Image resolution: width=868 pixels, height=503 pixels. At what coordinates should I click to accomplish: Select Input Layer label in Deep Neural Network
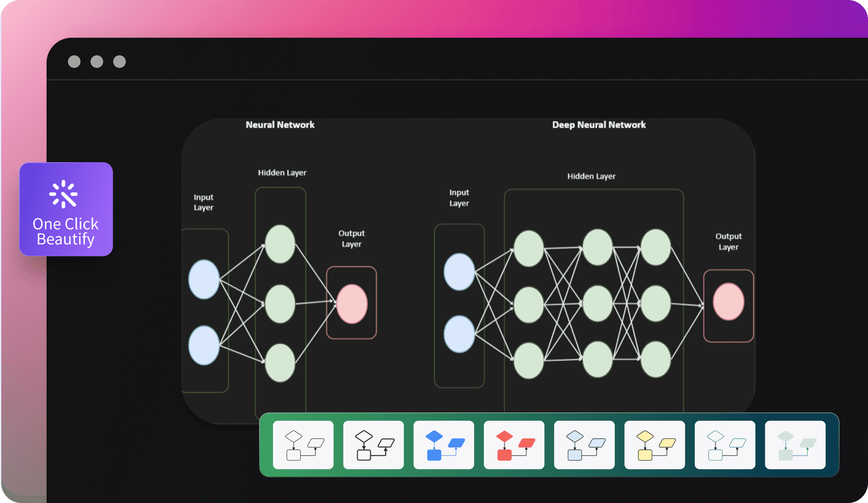point(459,198)
